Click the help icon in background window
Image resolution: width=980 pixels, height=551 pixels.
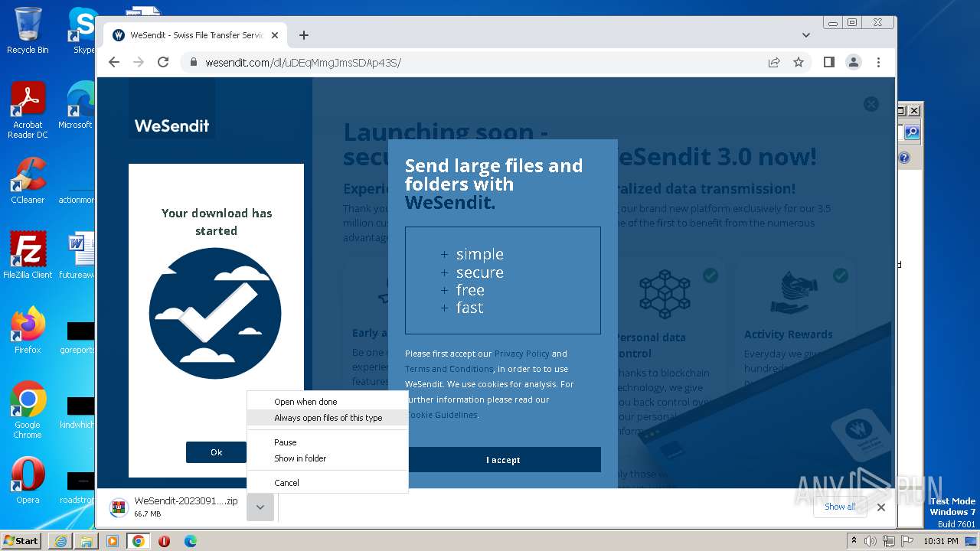904,158
